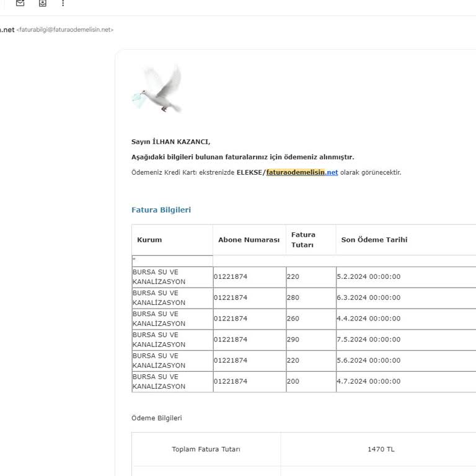This screenshot has width=476, height=476.
Task: Click the white dove logo image
Action: coord(157,89)
